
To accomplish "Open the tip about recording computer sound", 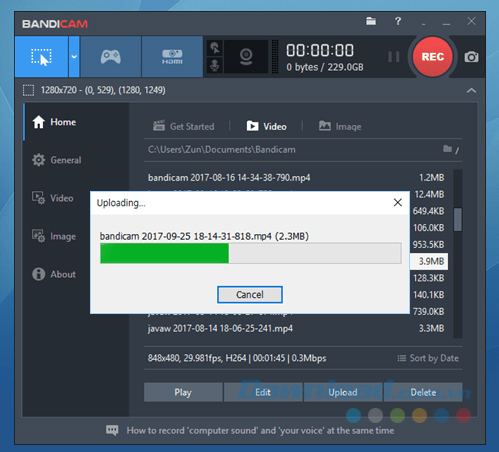I will pos(260,430).
